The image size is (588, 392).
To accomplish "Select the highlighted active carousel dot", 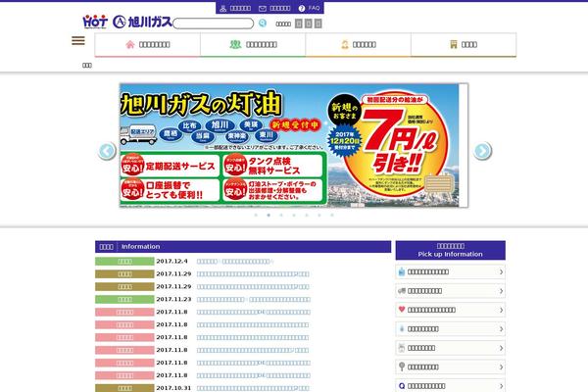I will coord(269,216).
